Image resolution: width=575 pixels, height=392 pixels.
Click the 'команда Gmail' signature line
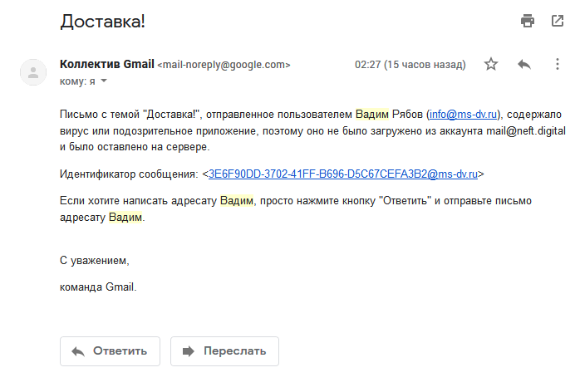point(98,287)
